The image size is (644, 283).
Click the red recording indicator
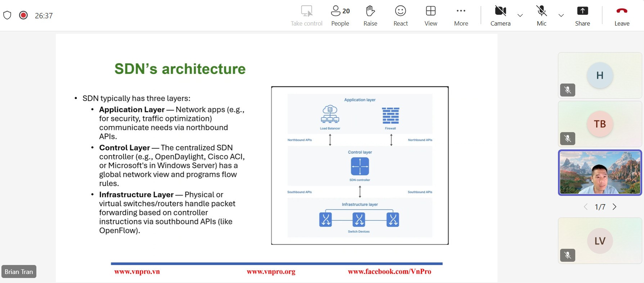(x=23, y=15)
